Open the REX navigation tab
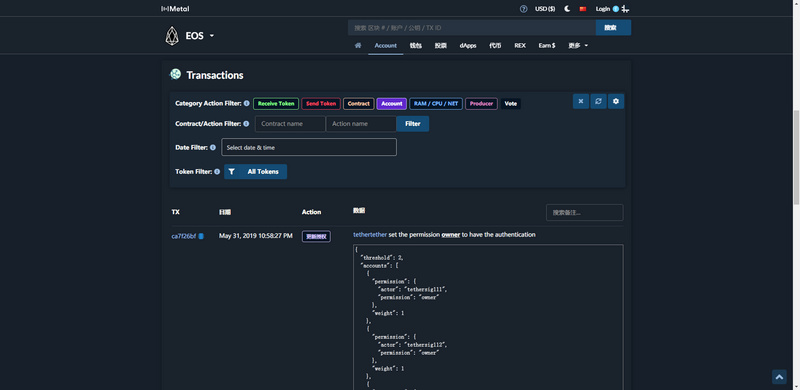The height and width of the screenshot is (390, 800). tap(520, 45)
